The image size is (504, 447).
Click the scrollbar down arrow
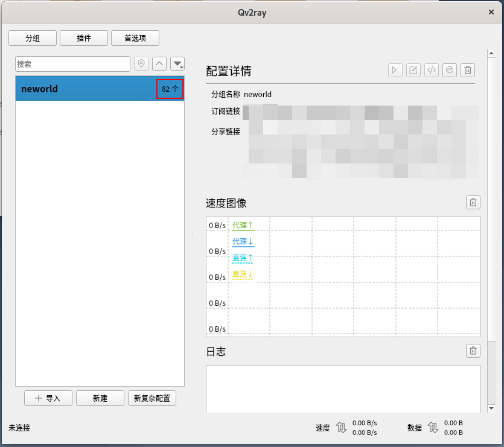491,408
